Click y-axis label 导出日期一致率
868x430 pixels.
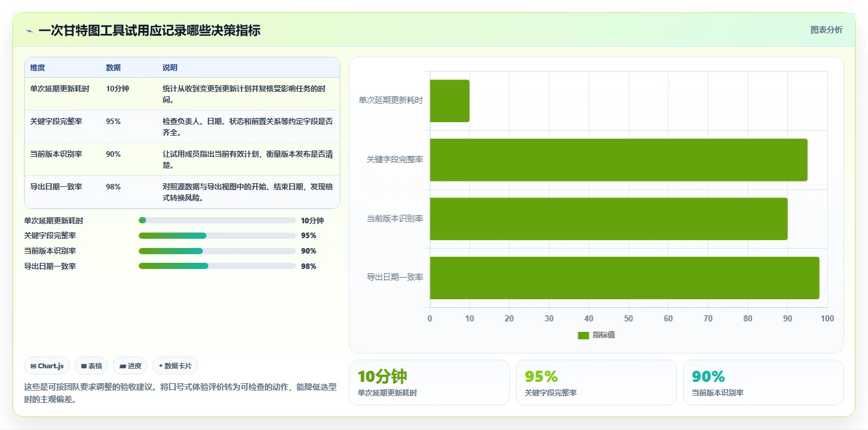click(395, 278)
